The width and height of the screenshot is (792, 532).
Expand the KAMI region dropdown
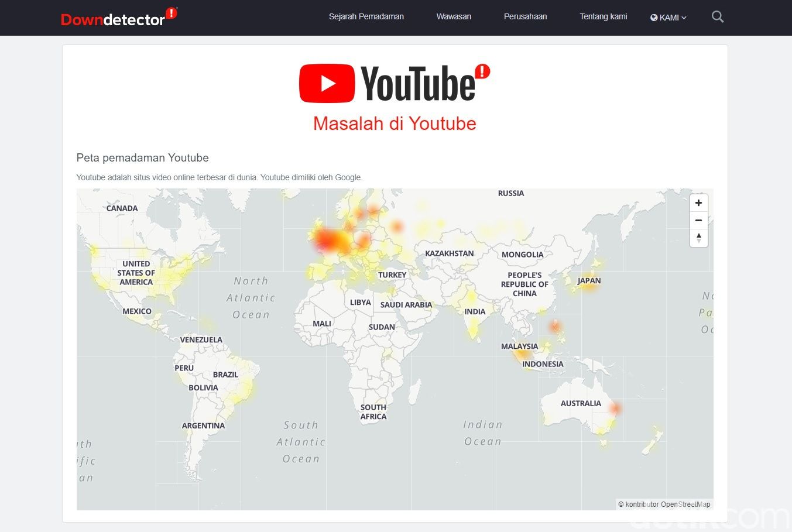pos(668,18)
